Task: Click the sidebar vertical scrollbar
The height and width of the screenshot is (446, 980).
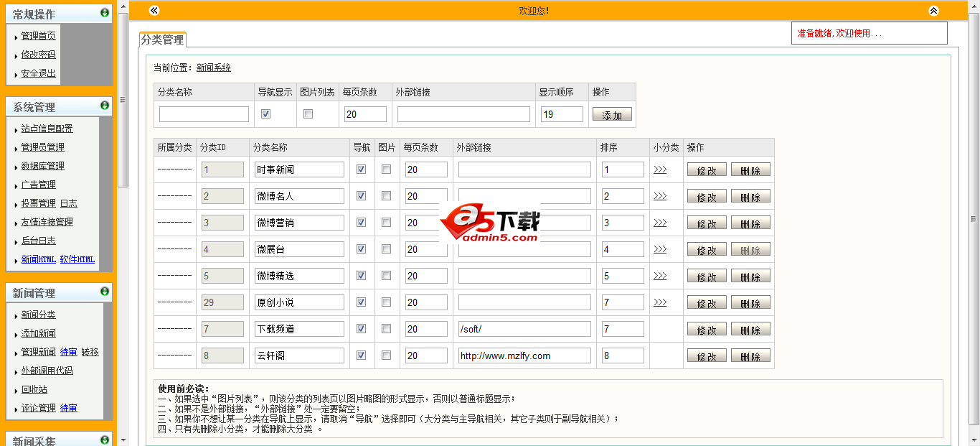Action: pos(123,99)
